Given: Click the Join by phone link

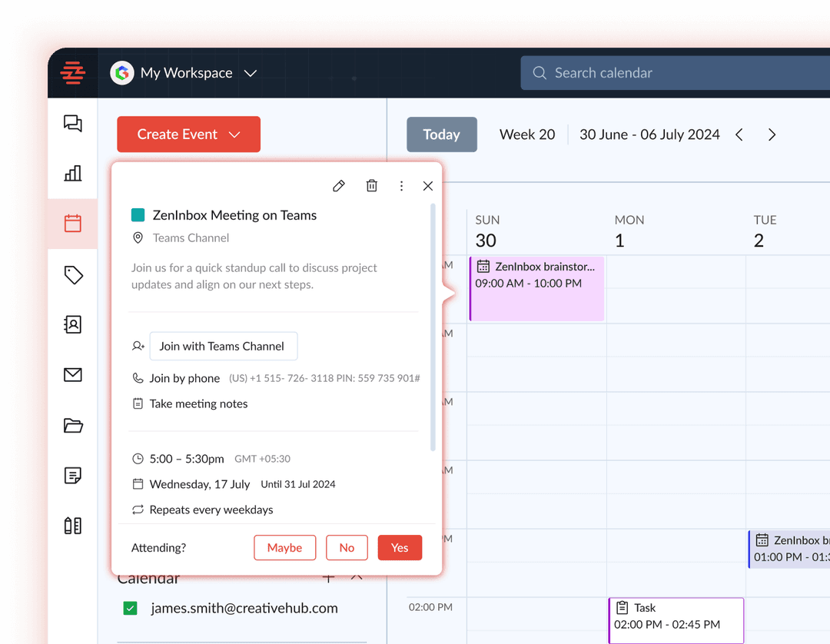Looking at the screenshot, I should (184, 378).
